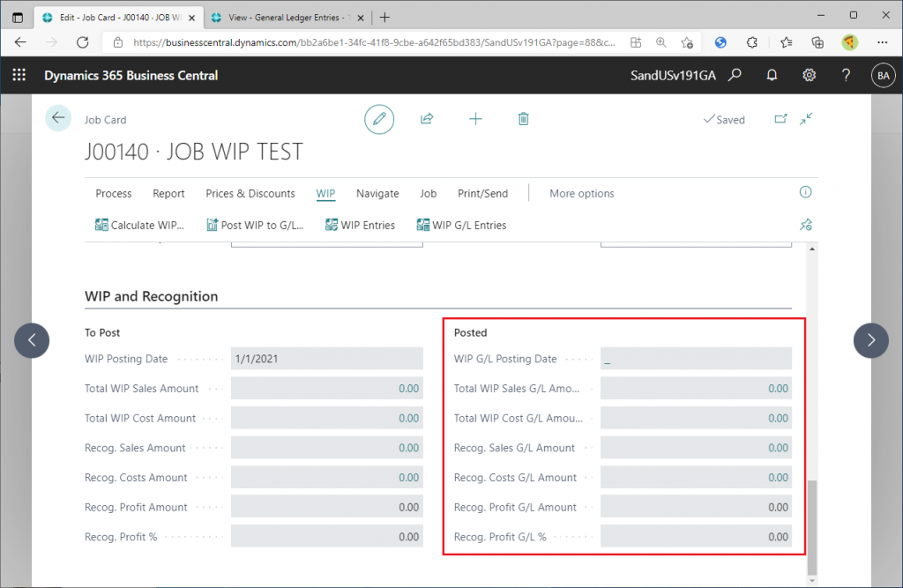Click the pin action bar icon
The image size is (903, 588).
click(x=806, y=225)
